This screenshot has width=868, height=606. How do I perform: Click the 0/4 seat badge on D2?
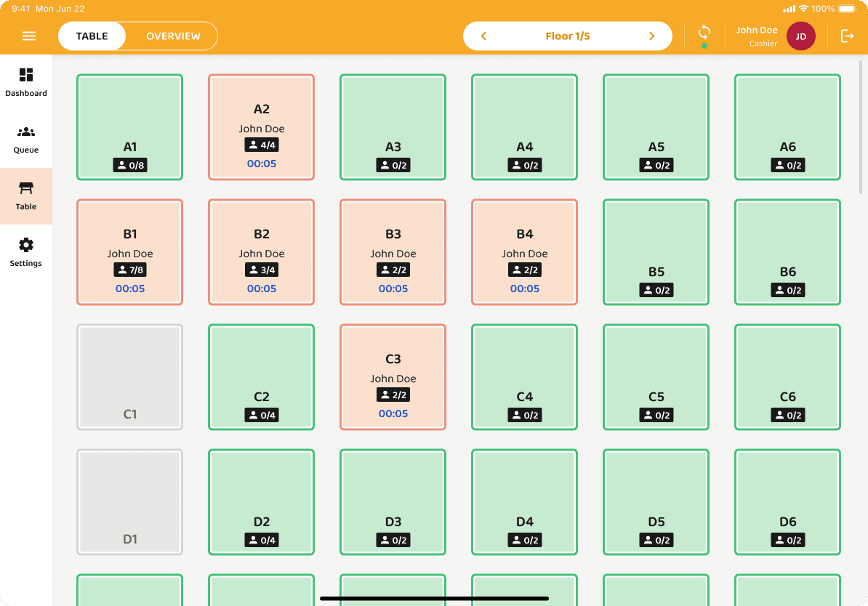(261, 540)
